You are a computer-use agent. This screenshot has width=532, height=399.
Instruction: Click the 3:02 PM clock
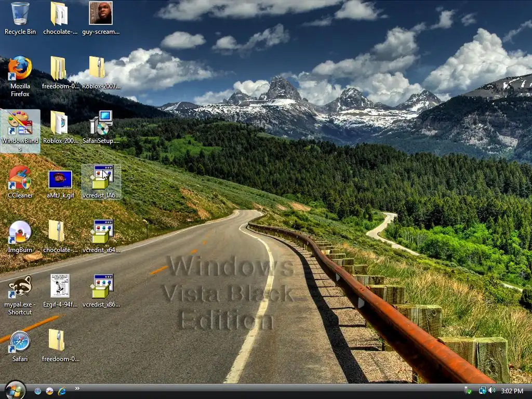coord(512,391)
